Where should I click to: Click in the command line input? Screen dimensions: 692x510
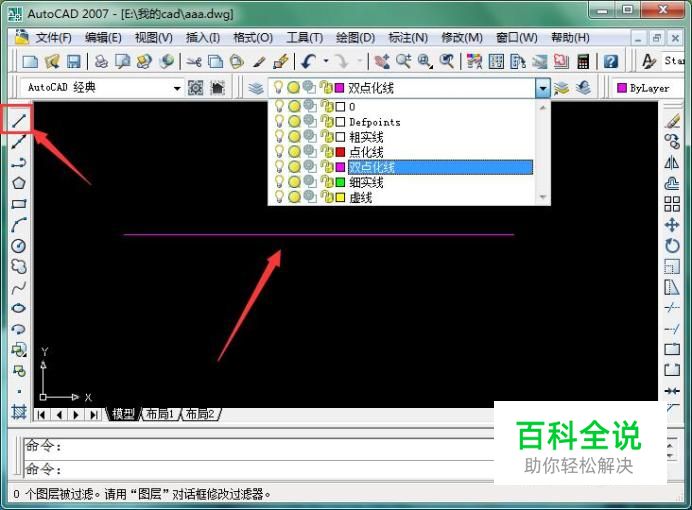pos(260,469)
